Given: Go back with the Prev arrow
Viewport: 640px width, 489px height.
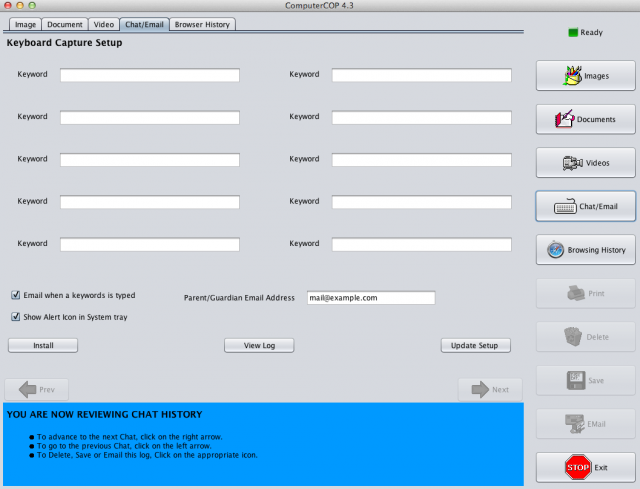Looking at the screenshot, I should [37, 389].
